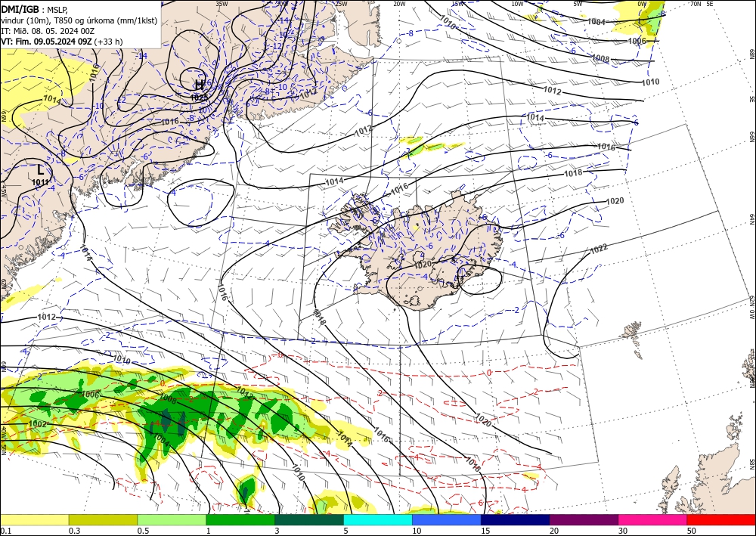Click the light green 0.5–1 legend swatch
The height and width of the screenshot is (536, 756).
pyautogui.click(x=172, y=519)
